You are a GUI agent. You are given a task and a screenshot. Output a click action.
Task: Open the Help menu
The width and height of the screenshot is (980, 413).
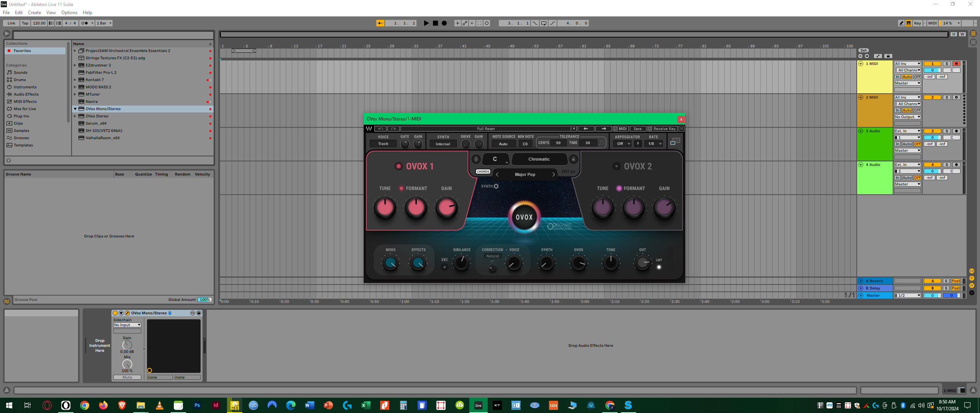(87, 13)
